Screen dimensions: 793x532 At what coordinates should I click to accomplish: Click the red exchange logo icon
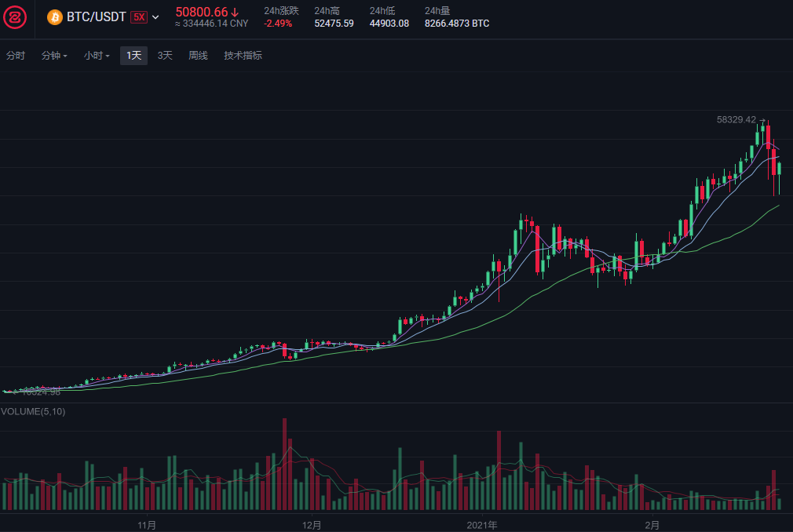pos(15,18)
